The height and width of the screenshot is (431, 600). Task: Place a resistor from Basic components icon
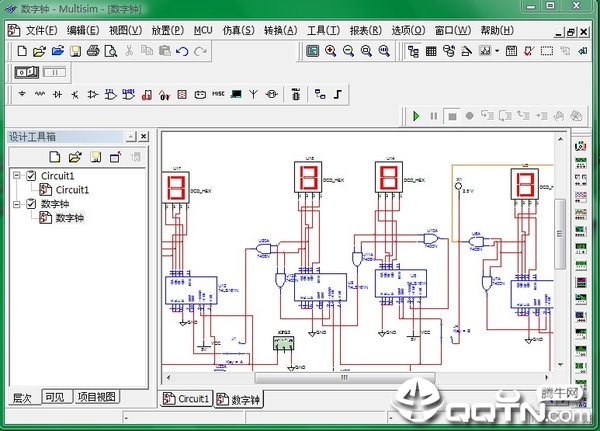click(40, 95)
